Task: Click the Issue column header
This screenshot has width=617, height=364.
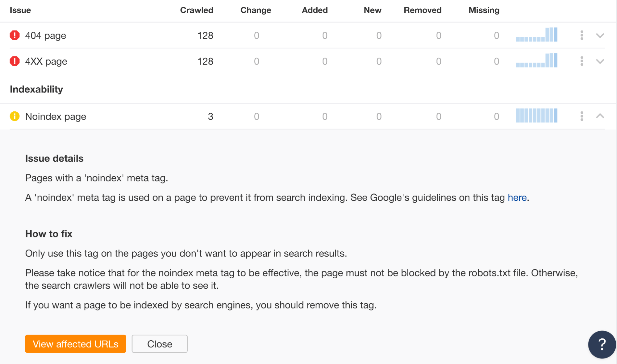Action: point(20,10)
